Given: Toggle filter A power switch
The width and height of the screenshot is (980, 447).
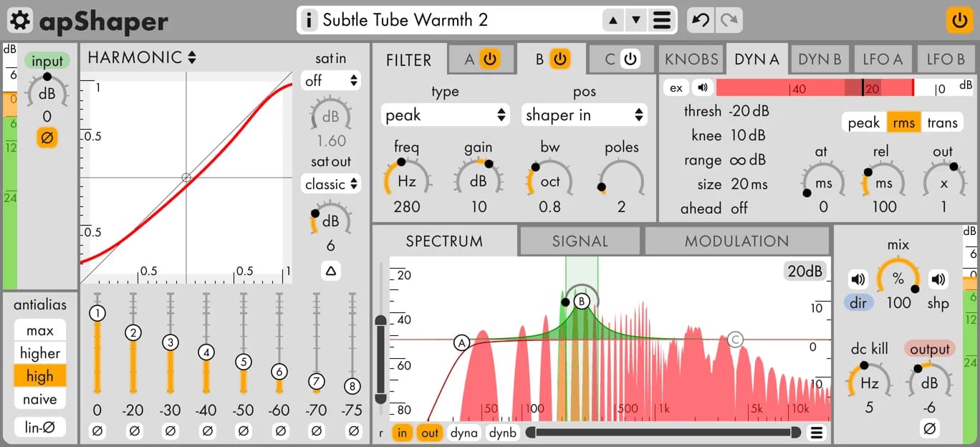Looking at the screenshot, I should [x=490, y=59].
